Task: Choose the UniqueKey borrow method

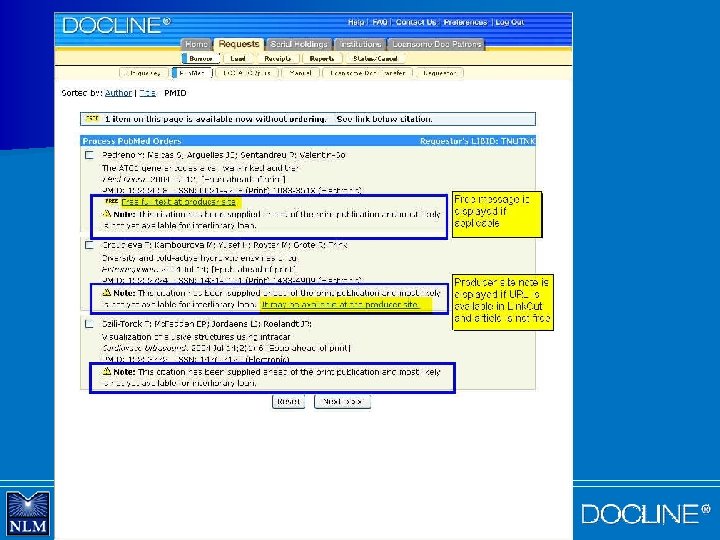Action: 144,73
